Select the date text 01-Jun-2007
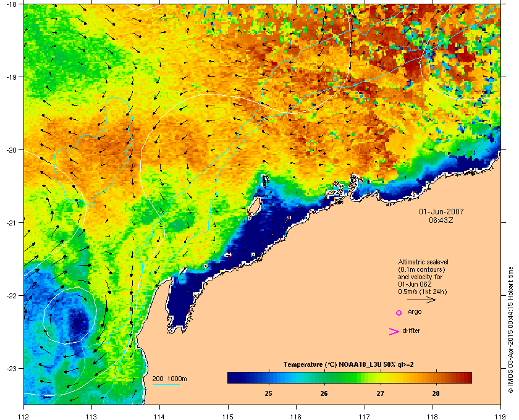This screenshot has height=420, width=519. pos(441,211)
